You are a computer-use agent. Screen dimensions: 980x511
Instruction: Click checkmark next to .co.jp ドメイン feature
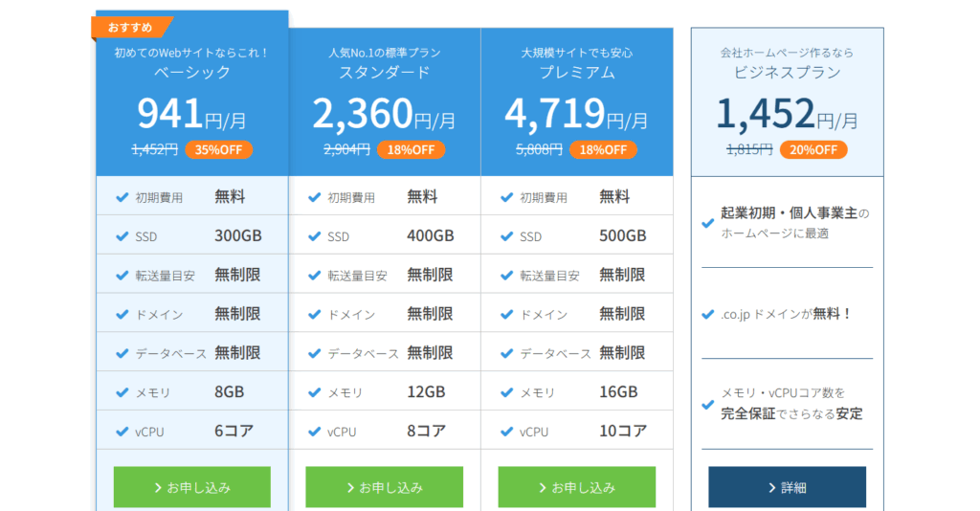click(707, 314)
